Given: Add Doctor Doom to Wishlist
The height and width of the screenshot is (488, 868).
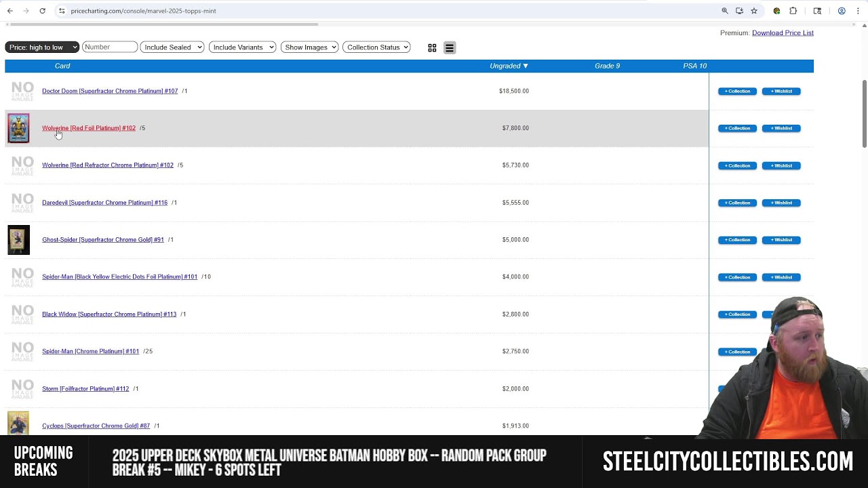Looking at the screenshot, I should coord(781,91).
